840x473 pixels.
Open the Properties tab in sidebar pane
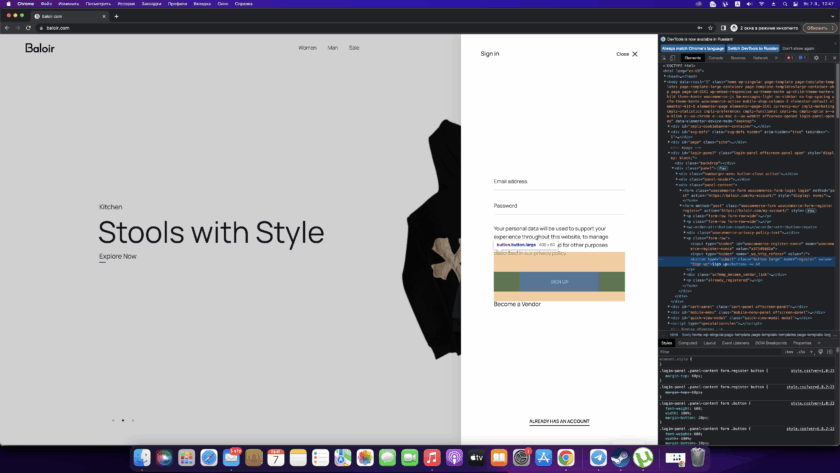802,343
